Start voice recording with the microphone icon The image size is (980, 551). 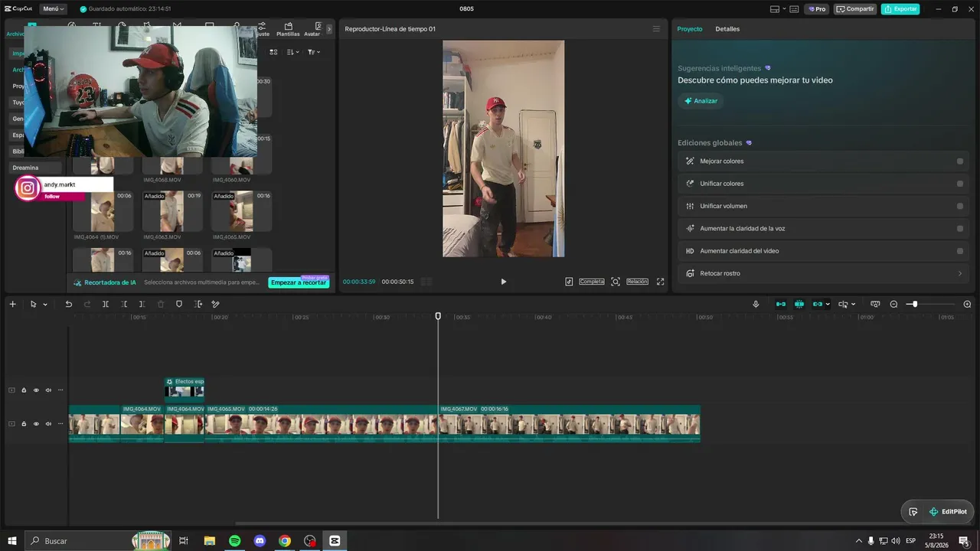pyautogui.click(x=756, y=304)
